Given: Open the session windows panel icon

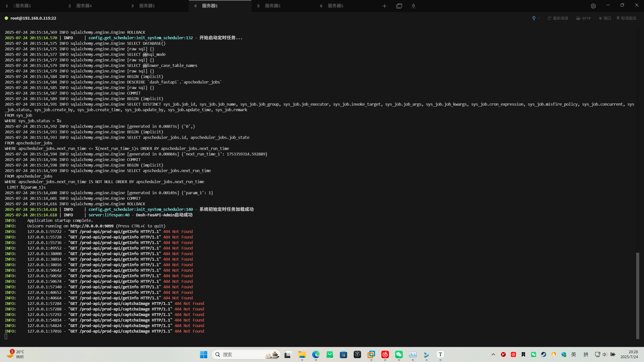Looking at the screenshot, I should click(x=399, y=6).
